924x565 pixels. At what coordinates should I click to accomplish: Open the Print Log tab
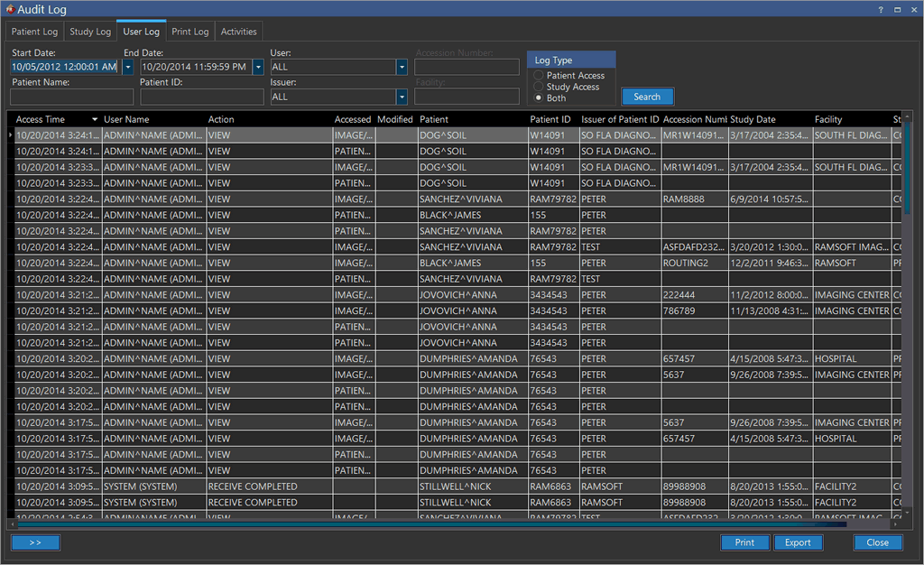(189, 32)
